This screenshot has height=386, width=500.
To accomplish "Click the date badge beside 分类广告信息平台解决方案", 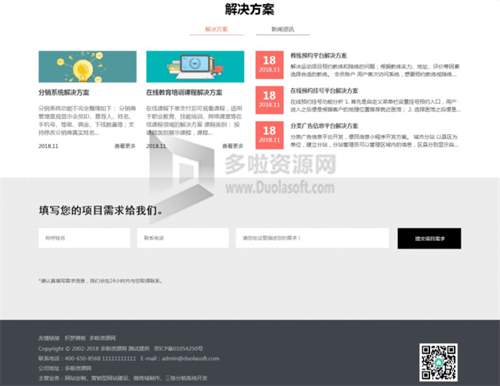I will (x=269, y=135).
